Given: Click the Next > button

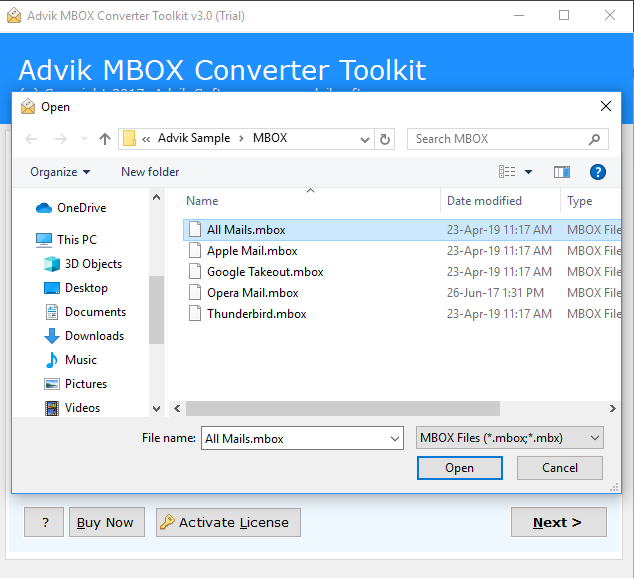Looking at the screenshot, I should 559,522.
